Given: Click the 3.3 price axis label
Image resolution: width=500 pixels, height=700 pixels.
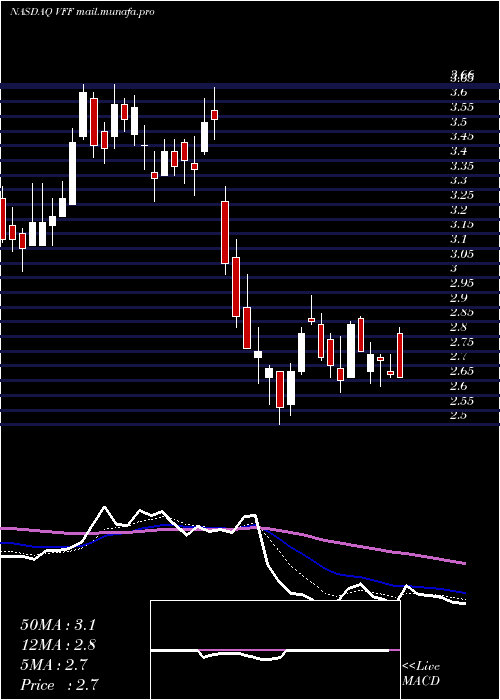Looking at the screenshot, I should click(458, 180).
